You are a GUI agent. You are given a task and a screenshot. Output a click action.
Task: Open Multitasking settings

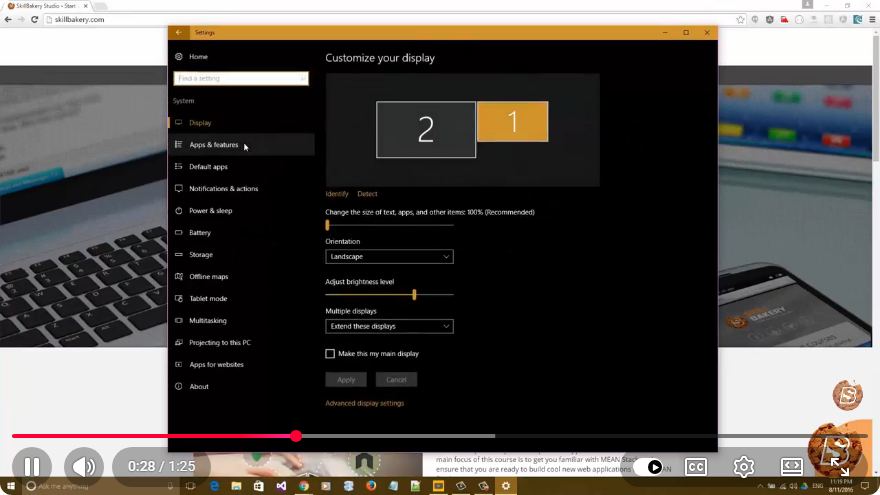[x=241, y=320]
